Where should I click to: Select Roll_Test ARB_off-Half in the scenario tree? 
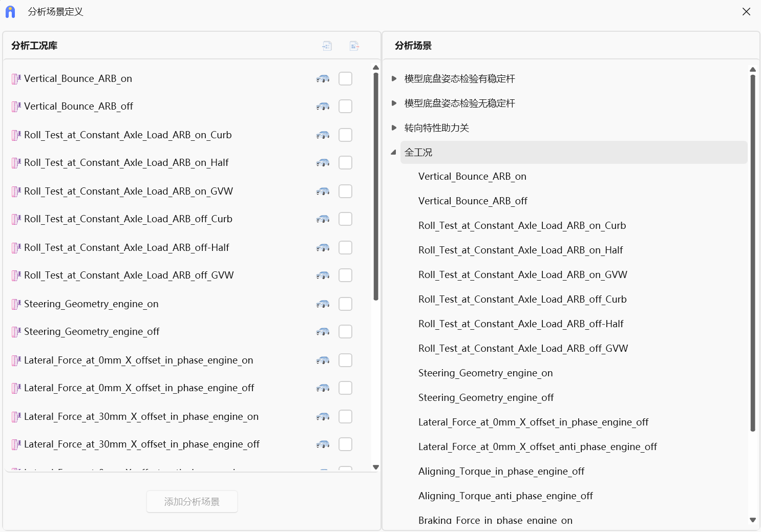(x=520, y=324)
